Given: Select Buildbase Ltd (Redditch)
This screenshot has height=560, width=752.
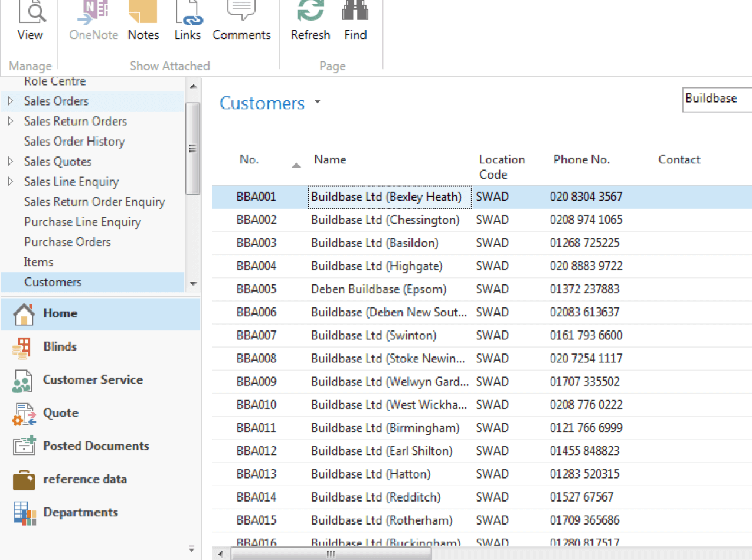Looking at the screenshot, I should (x=375, y=497).
